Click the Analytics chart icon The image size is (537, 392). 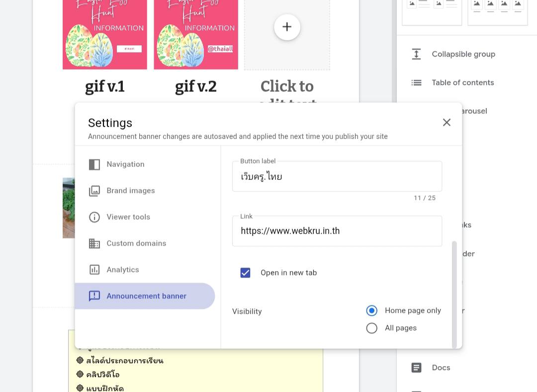94,270
